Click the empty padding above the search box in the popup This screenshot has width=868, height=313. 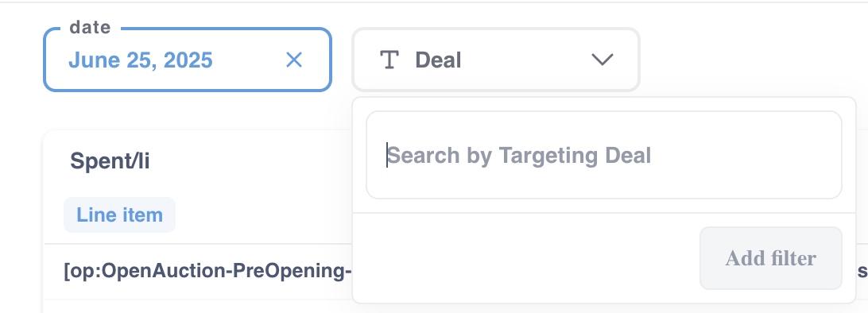tap(604, 105)
